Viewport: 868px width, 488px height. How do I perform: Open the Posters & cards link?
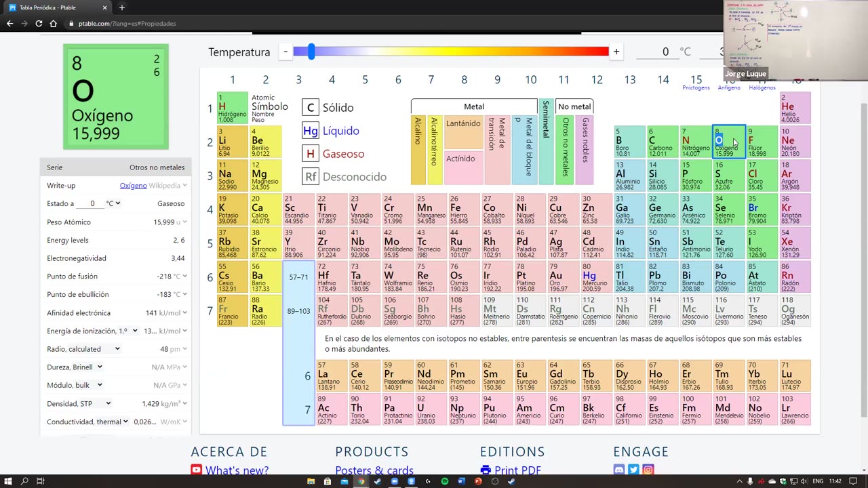[x=374, y=470]
